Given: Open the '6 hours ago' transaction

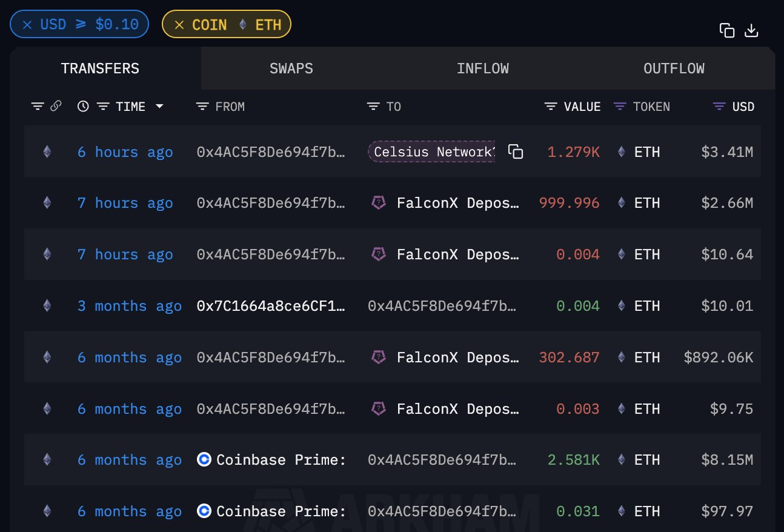Looking at the screenshot, I should pyautogui.click(x=125, y=151).
